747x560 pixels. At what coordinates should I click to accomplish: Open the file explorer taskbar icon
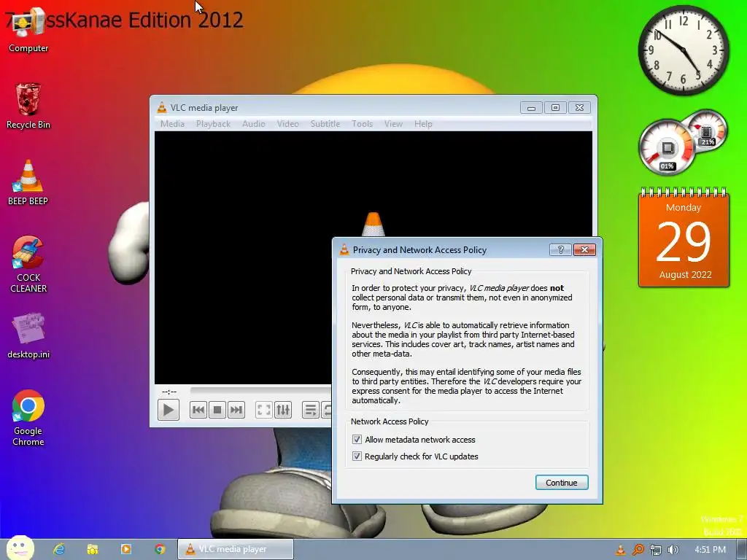click(93, 549)
